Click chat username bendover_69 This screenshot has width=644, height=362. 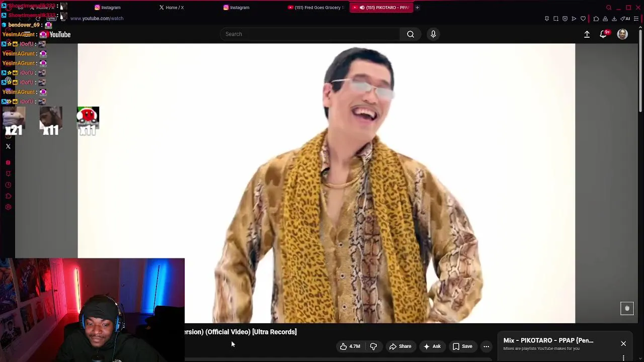[24, 25]
